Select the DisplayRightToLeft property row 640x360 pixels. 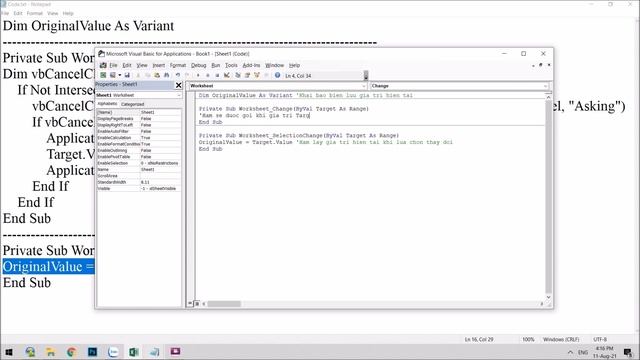click(139, 125)
